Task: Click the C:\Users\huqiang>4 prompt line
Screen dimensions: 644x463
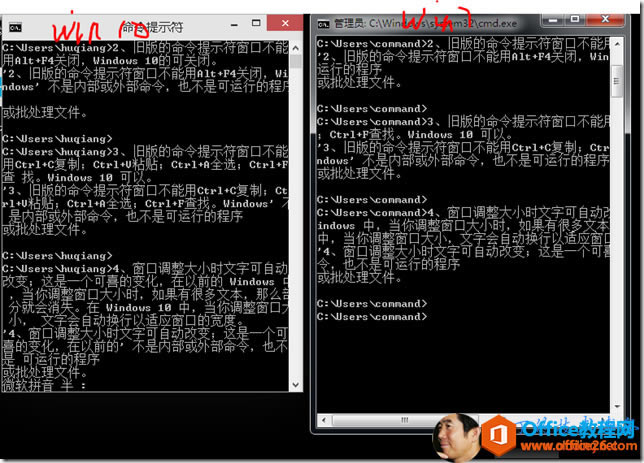Action: [145, 269]
